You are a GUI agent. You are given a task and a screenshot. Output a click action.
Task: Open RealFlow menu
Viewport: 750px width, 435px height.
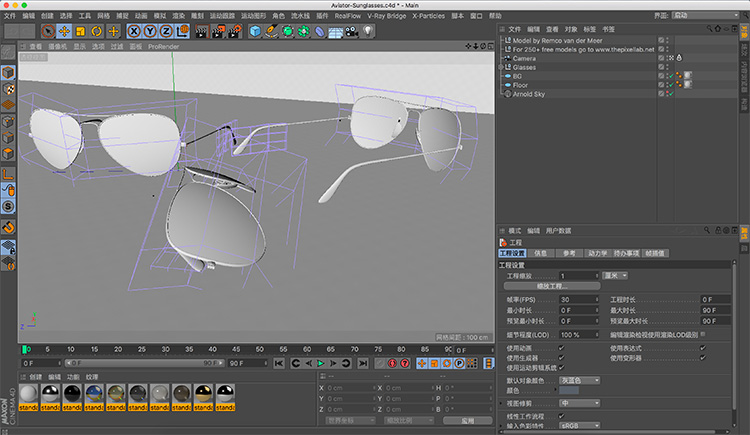348,16
